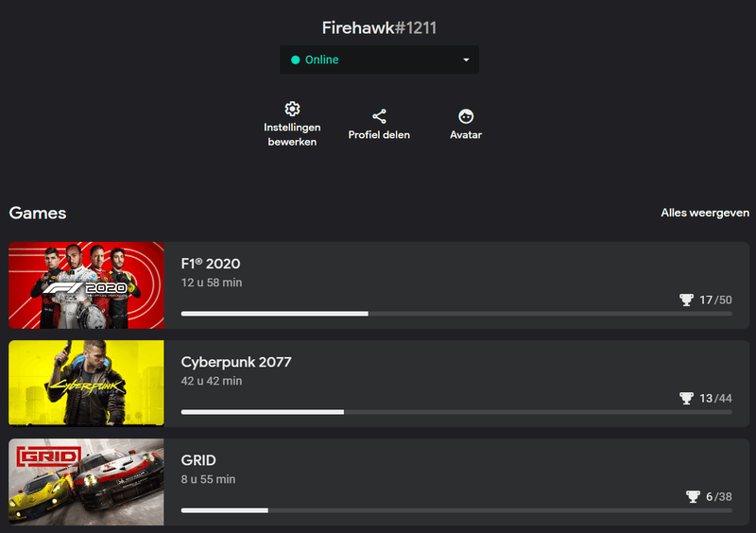The width and height of the screenshot is (756, 533).
Task: Click the Firehawk#1211 username
Action: point(379,28)
